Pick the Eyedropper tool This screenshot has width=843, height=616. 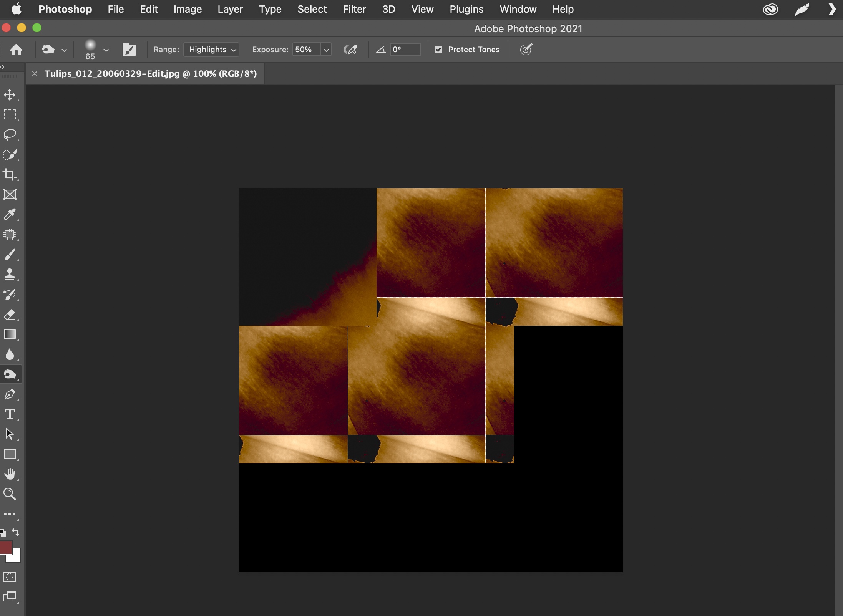pos(10,214)
